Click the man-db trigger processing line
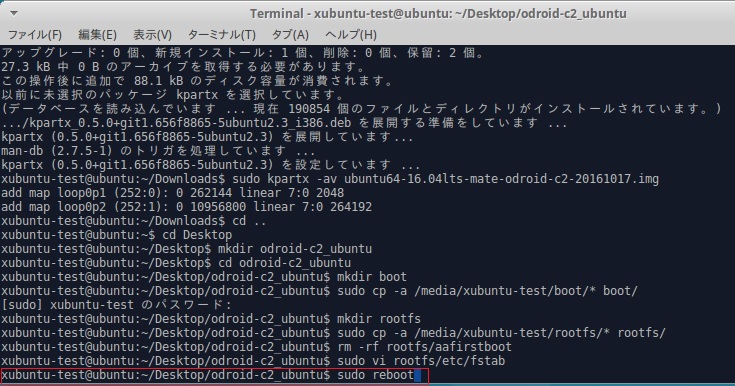 pyautogui.click(x=158, y=151)
